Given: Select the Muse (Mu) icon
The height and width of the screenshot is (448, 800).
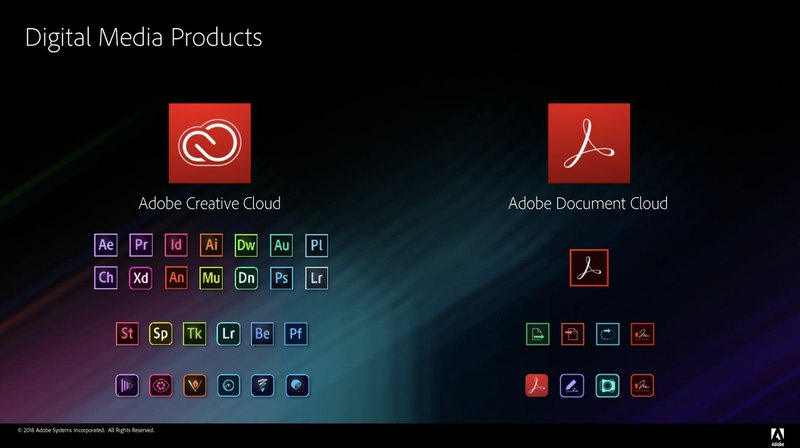Looking at the screenshot, I should (211, 278).
